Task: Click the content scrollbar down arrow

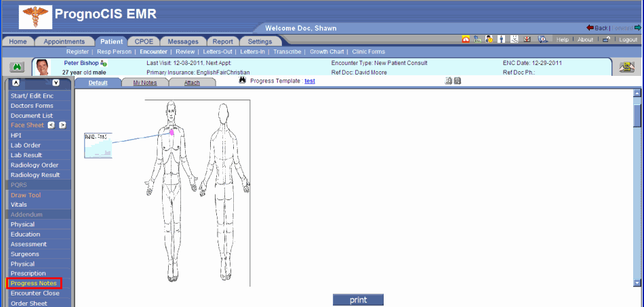Action: coord(637,283)
